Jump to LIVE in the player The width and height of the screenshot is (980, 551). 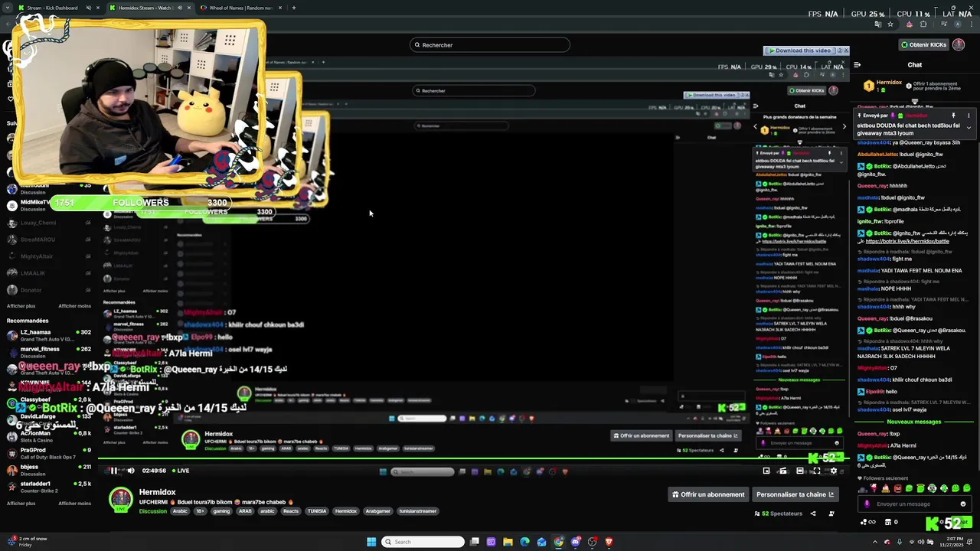[x=180, y=471]
